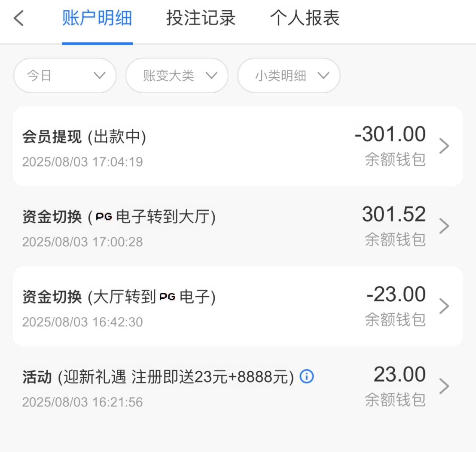Click the info icon beside 迎新礼遇 activity

pos(306,377)
